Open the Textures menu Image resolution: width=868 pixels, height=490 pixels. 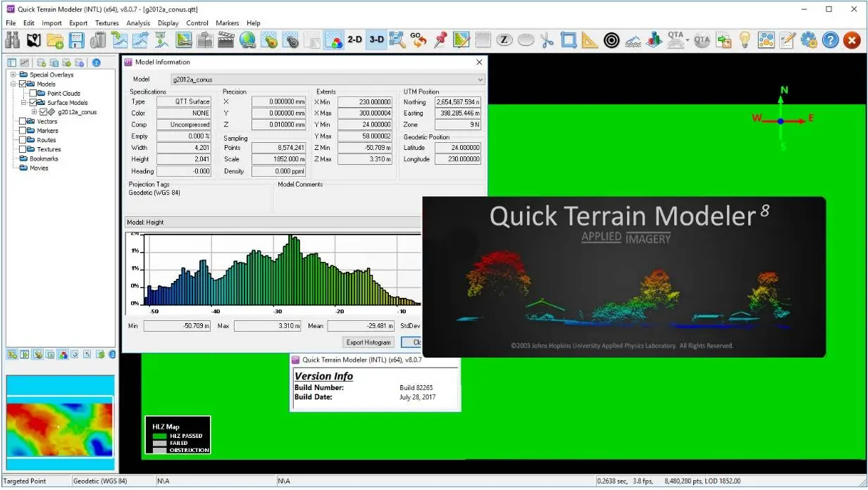coord(107,23)
